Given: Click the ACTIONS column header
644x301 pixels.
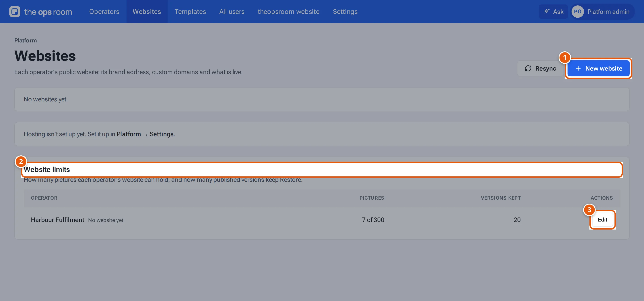Looking at the screenshot, I should tap(602, 198).
